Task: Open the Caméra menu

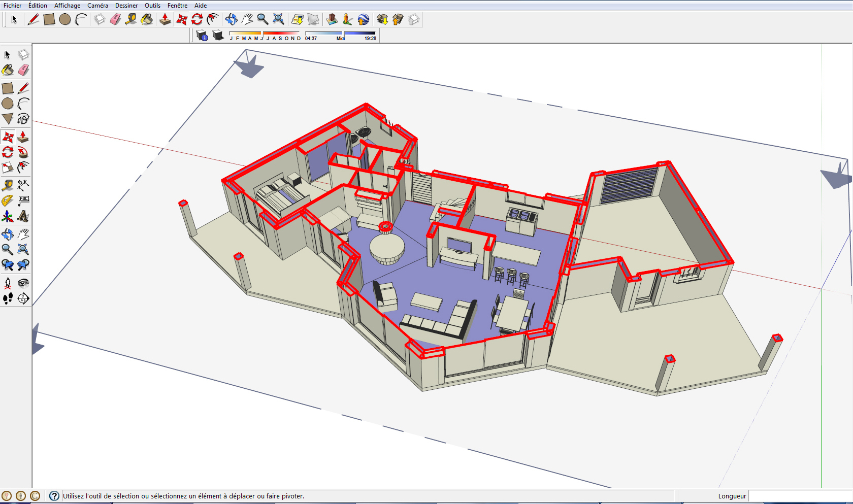Action: point(97,6)
